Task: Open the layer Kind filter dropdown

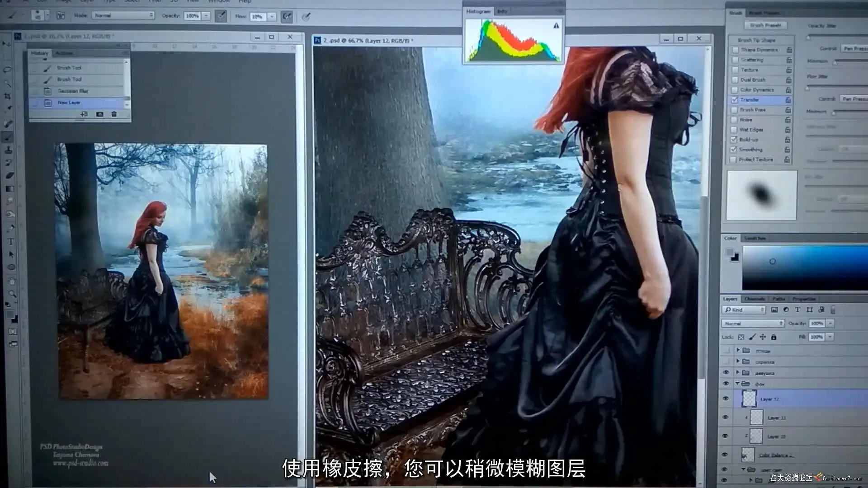Action: pos(744,310)
